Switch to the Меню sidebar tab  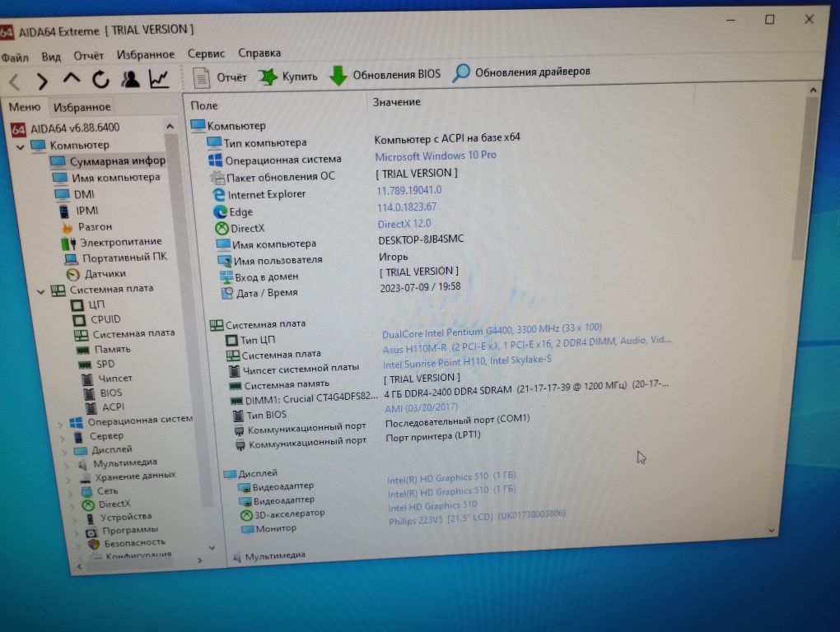[25, 107]
